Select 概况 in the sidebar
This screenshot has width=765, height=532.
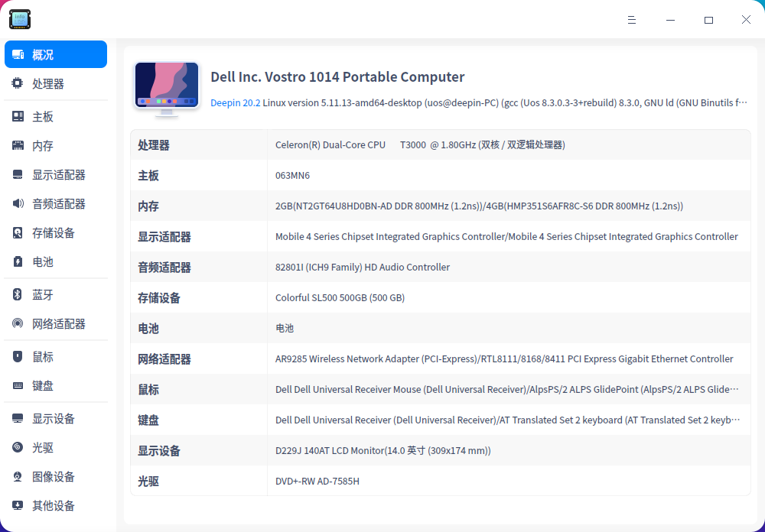[x=56, y=54]
